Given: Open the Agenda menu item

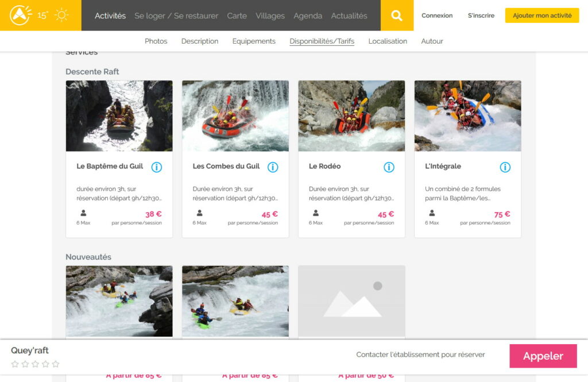Looking at the screenshot, I should pos(308,16).
